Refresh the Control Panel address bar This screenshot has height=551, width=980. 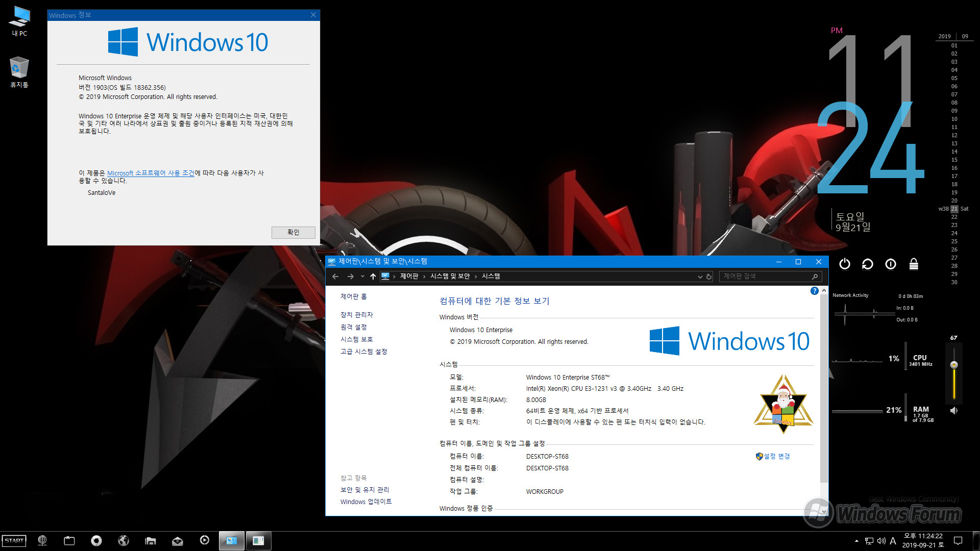coord(709,277)
